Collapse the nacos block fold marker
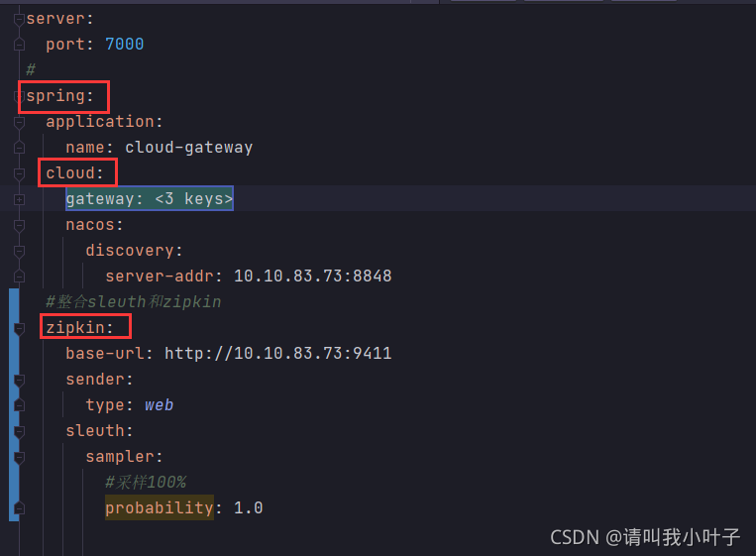This screenshot has width=756, height=556. point(19,225)
